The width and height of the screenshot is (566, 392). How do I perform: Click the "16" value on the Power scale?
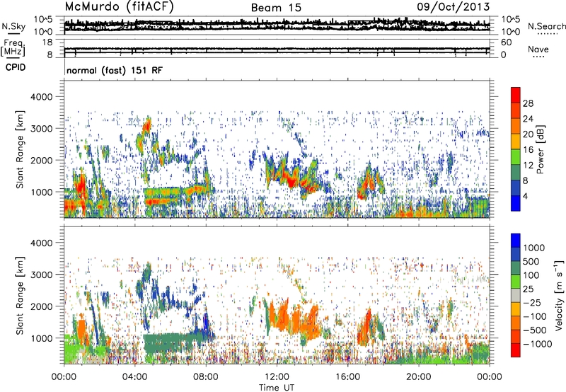click(x=528, y=150)
